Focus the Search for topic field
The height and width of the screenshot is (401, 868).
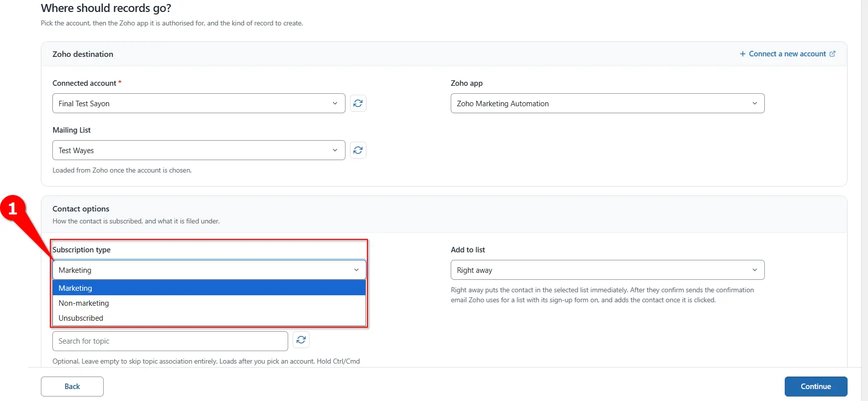point(170,341)
